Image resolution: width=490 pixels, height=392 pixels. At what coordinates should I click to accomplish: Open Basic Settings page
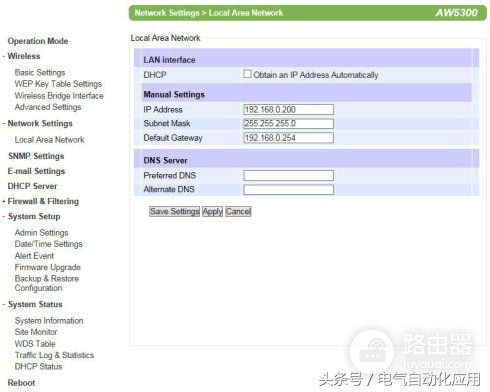point(40,72)
